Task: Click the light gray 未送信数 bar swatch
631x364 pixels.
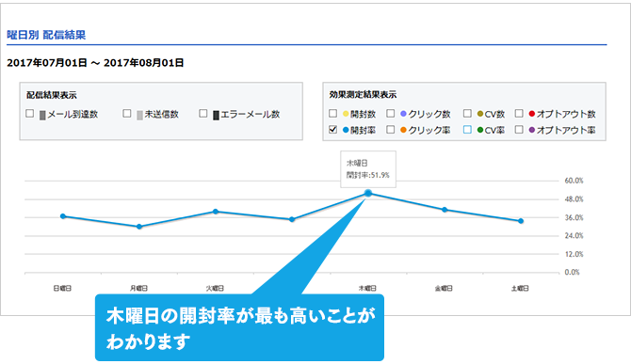Action: (139, 116)
